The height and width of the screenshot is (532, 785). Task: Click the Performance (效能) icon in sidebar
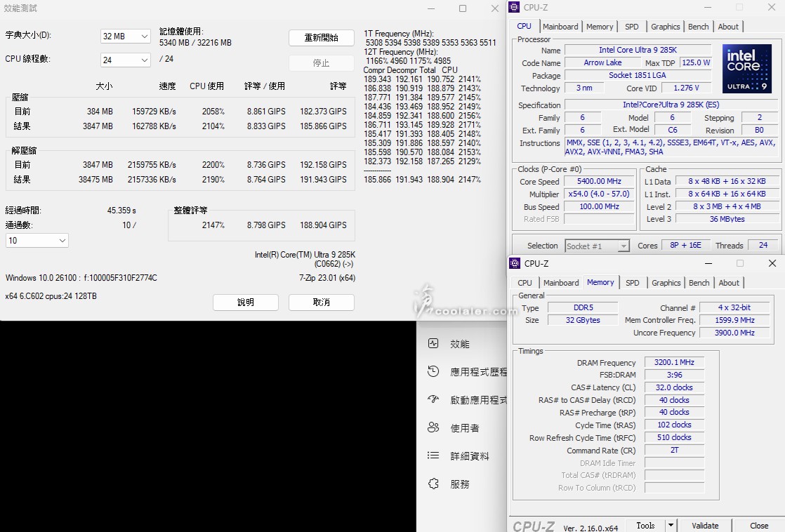tap(433, 344)
